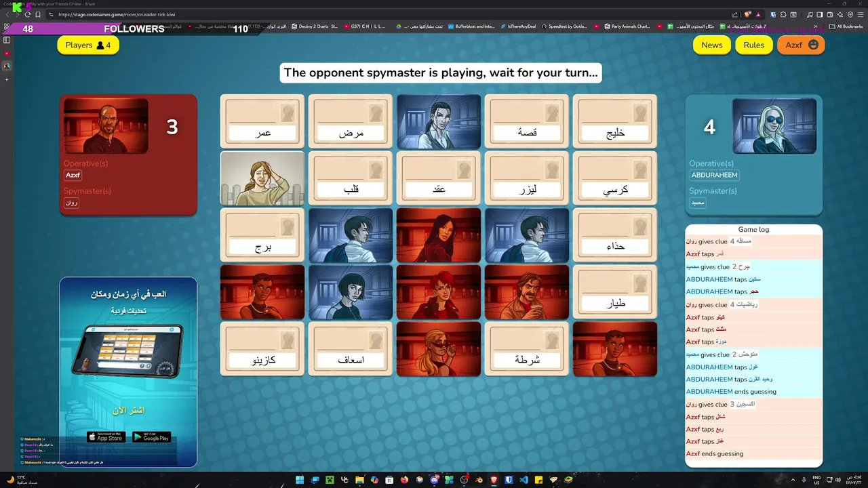Select the word card طيار
868x488 pixels.
point(615,292)
